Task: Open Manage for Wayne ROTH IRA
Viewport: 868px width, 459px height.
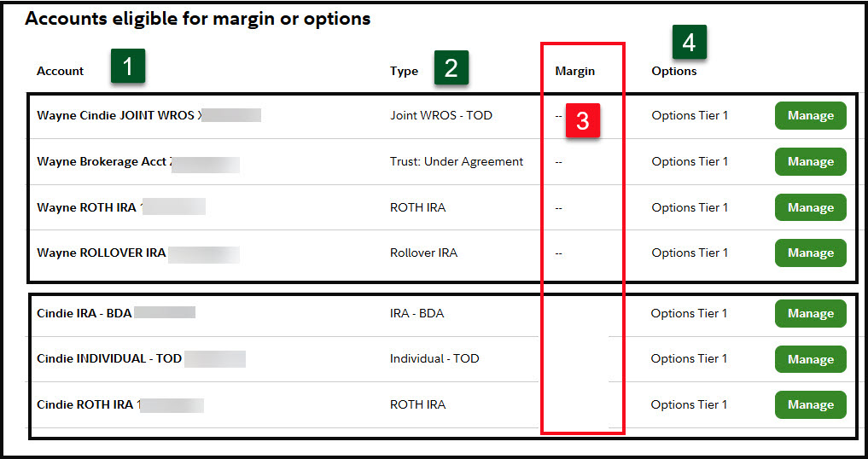Action: click(x=810, y=207)
